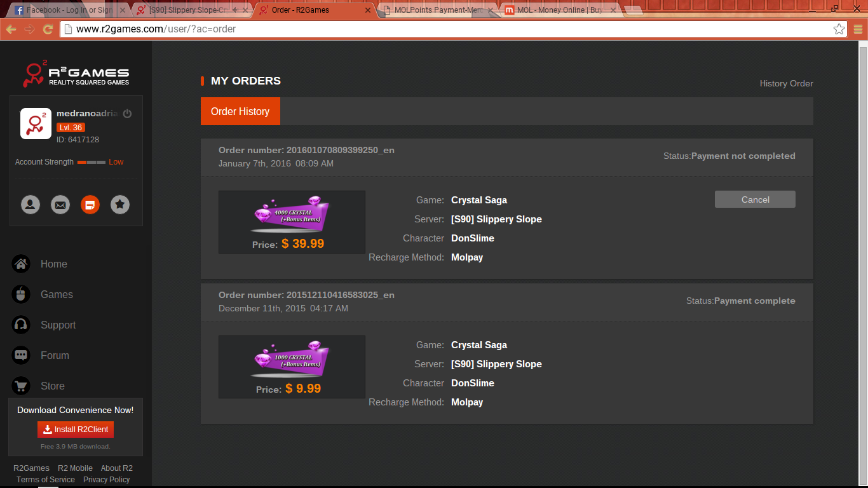
Task: Click the favorites star icon
Action: click(x=120, y=205)
